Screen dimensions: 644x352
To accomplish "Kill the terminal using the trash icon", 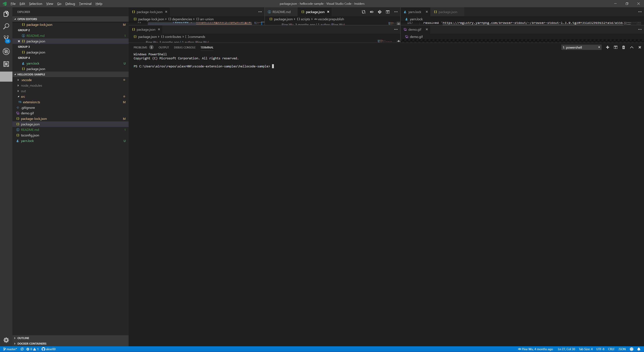I will point(624,47).
